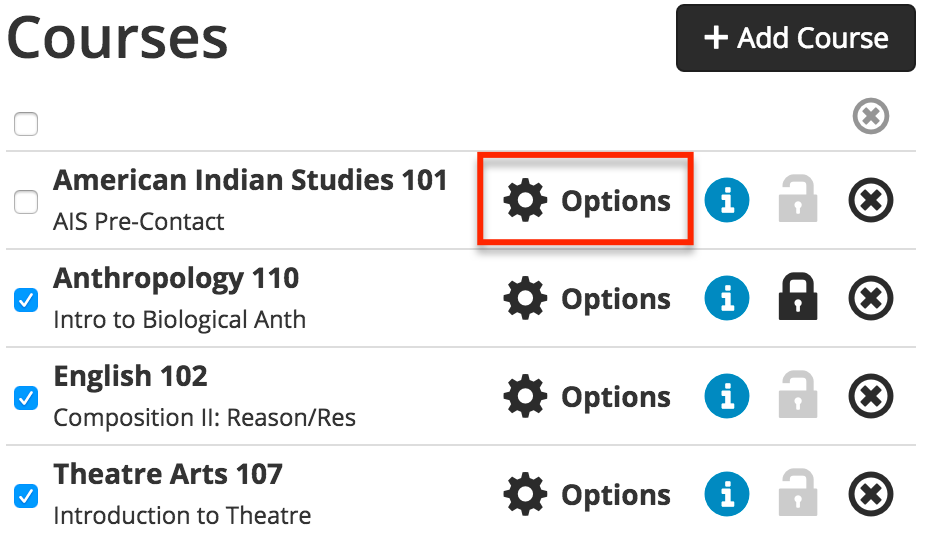Remove American Indian Studies 101 course
928x546 pixels.
(871, 200)
